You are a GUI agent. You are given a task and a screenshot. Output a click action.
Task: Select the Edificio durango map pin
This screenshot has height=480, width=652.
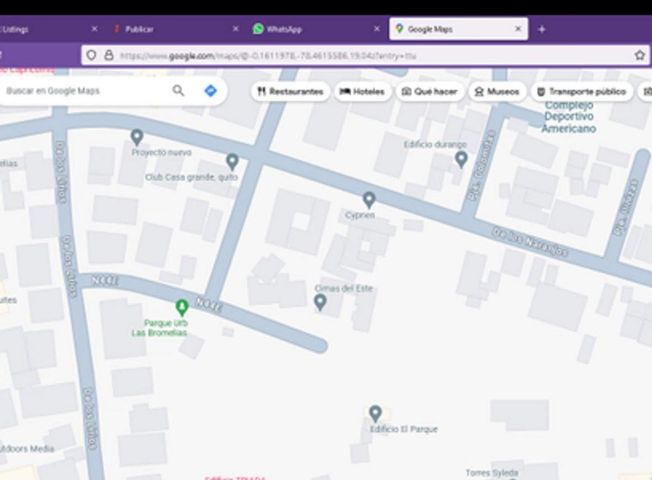tap(461, 159)
